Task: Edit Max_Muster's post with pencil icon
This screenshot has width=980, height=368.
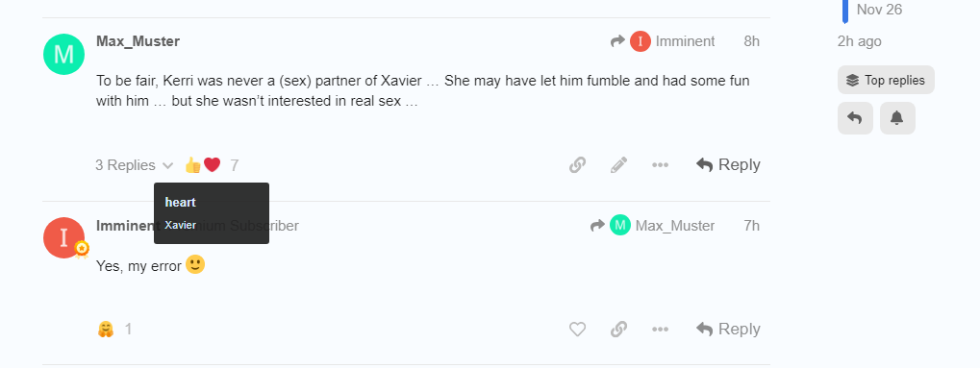Action: (x=618, y=165)
